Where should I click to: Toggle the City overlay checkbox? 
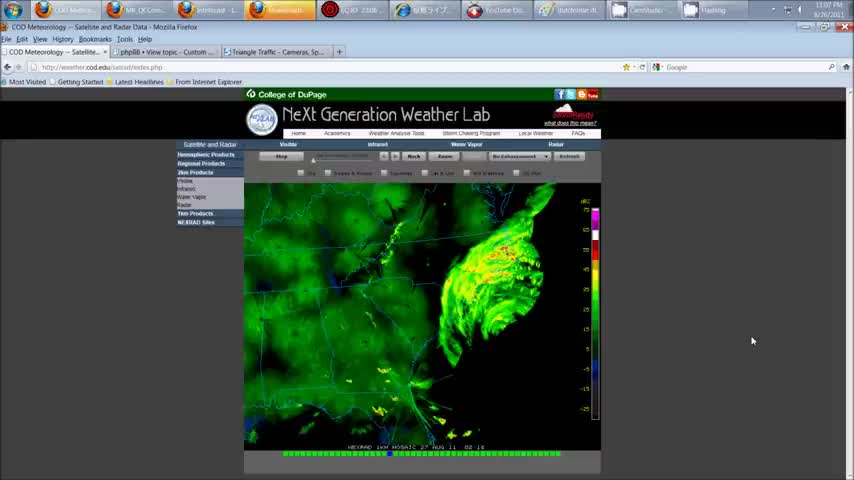pyautogui.click(x=301, y=173)
